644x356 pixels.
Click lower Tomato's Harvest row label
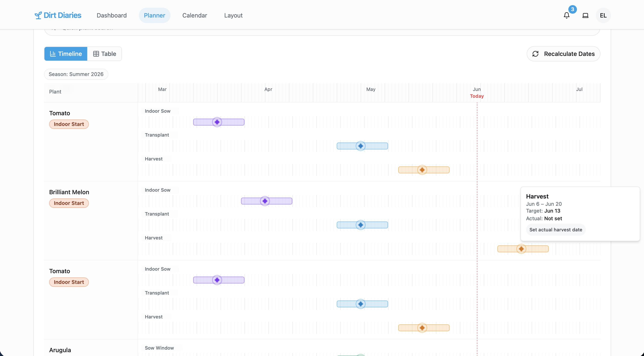point(153,317)
